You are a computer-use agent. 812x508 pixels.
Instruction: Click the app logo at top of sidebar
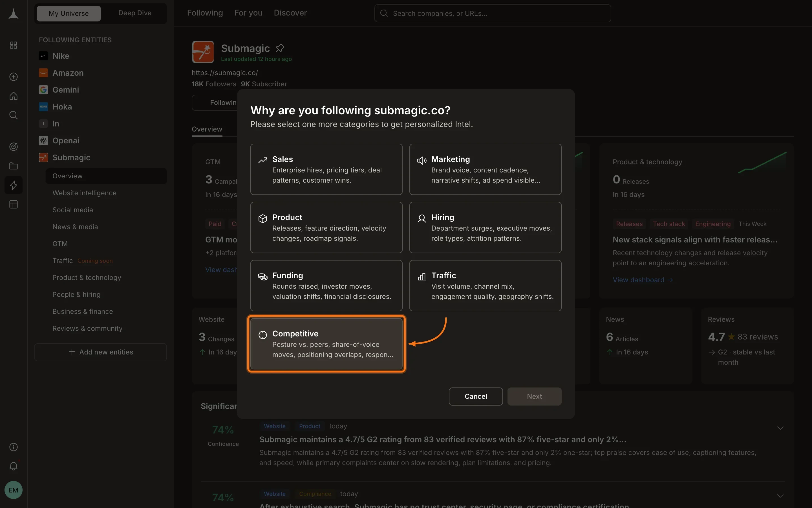click(14, 14)
